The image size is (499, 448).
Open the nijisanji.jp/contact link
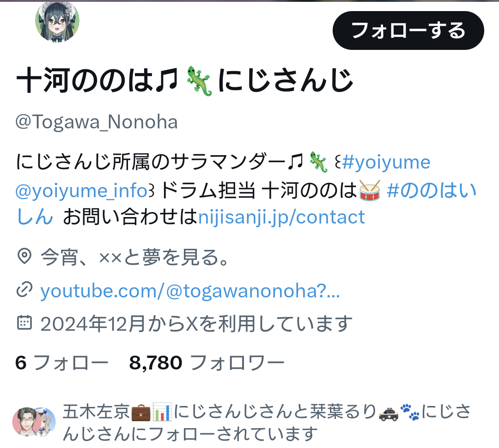coord(281,218)
